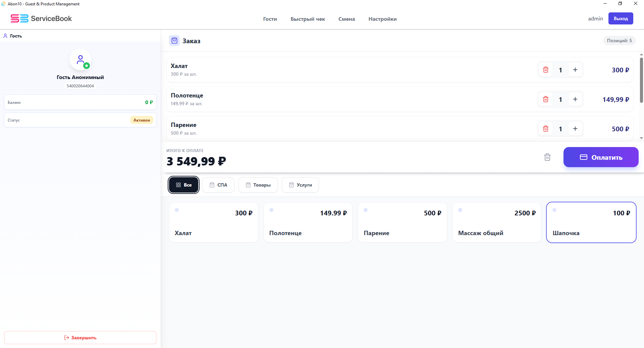This screenshot has height=348, width=644.
Task: Click the Позиций: 5 badge
Action: coord(619,41)
